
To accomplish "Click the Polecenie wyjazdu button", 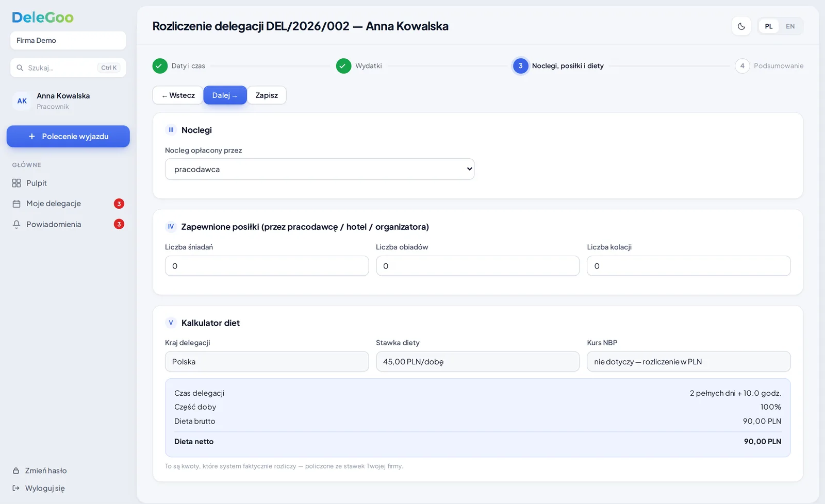I will coord(68,137).
